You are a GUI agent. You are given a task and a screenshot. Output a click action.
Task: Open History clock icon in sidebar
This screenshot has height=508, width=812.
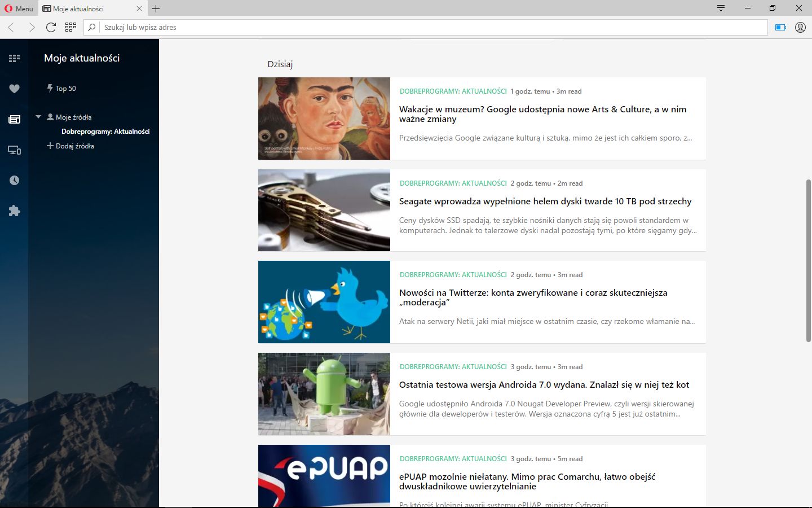(14, 180)
